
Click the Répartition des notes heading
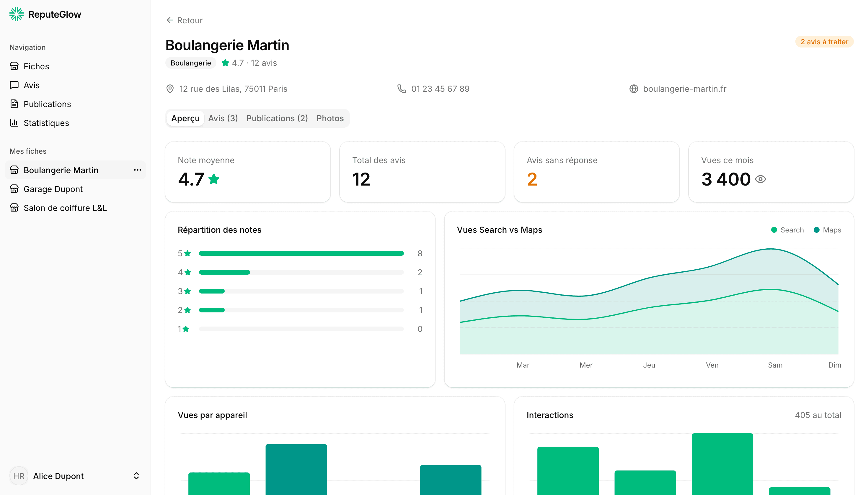coord(219,230)
